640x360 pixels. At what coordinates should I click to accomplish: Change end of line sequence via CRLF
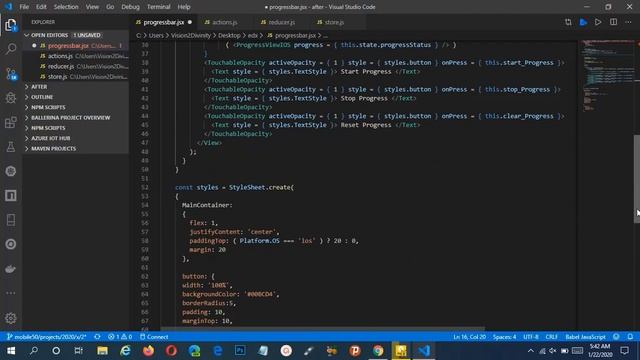pyautogui.click(x=551, y=337)
